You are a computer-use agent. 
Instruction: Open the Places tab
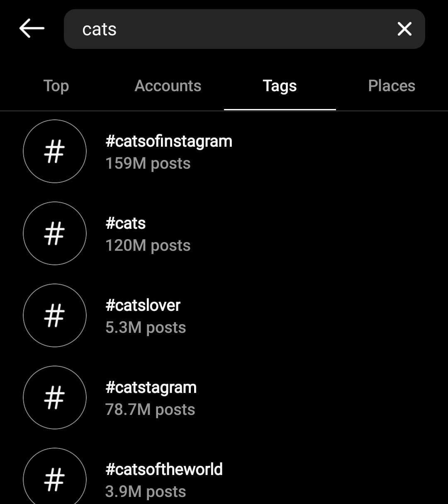tap(392, 86)
